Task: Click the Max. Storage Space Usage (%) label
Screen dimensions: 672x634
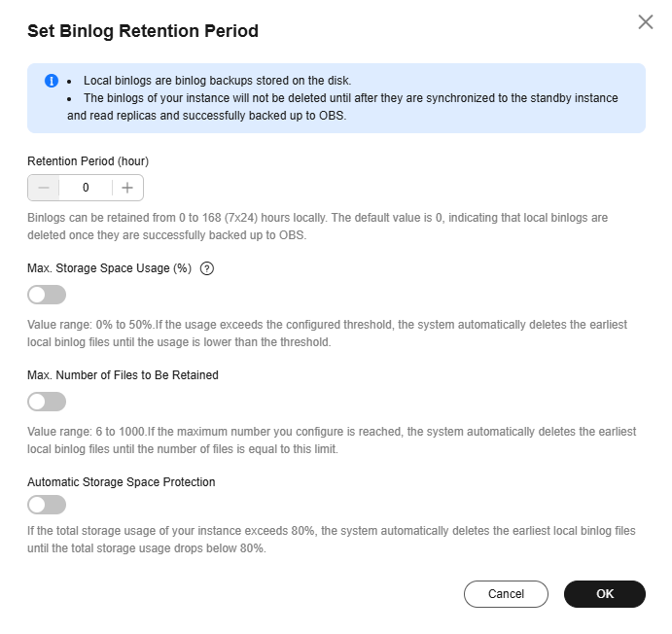Action: point(109,269)
